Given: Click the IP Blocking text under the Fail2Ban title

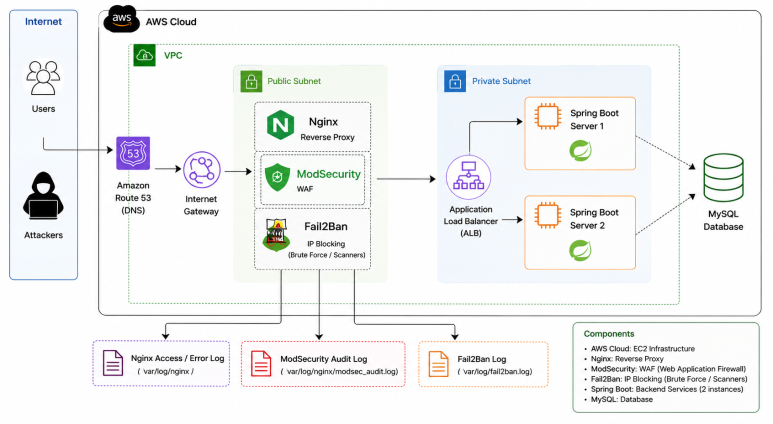Looking at the screenshot, I should [x=326, y=244].
